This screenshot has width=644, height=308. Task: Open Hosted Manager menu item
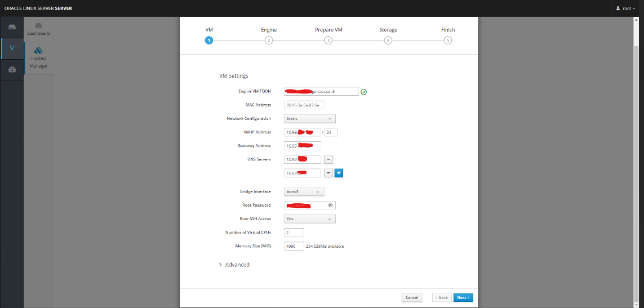tap(38, 58)
